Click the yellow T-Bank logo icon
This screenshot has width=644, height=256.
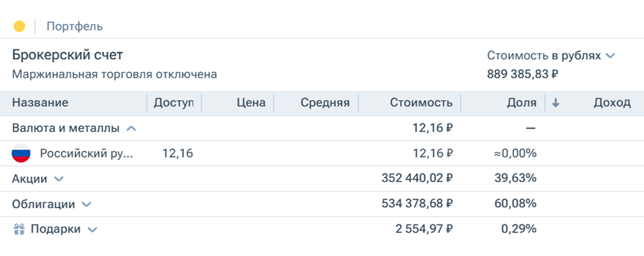(x=19, y=26)
